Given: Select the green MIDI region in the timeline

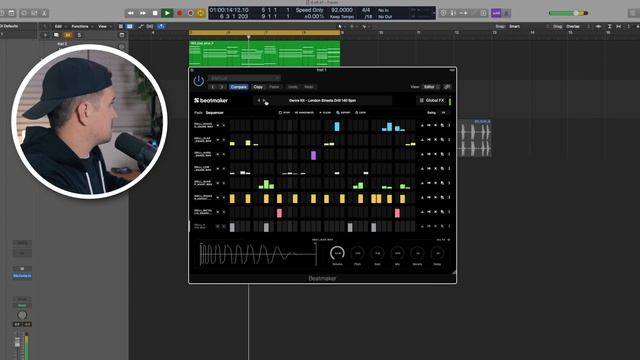Looking at the screenshot, I should [264, 53].
